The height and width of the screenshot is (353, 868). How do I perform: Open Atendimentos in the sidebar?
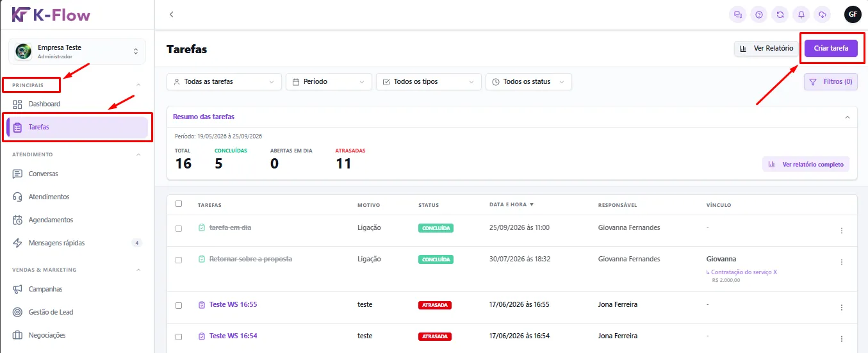[77, 197]
